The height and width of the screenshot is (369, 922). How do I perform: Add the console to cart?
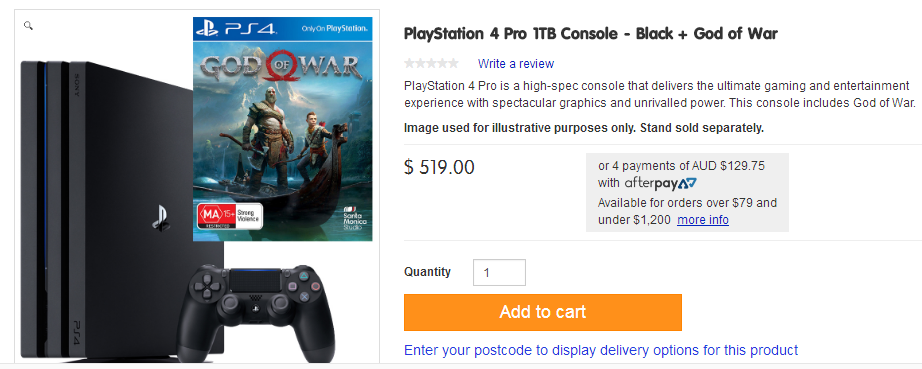click(x=543, y=312)
